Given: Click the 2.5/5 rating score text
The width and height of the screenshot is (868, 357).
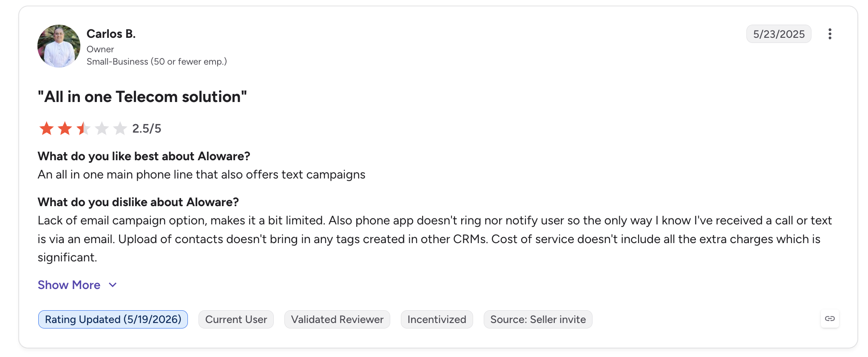Looking at the screenshot, I should coord(147,128).
